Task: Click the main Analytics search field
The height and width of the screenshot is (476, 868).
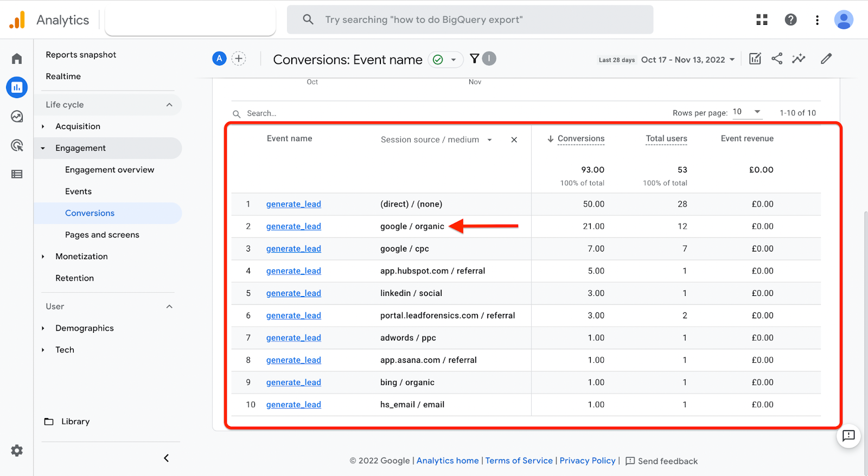Action: 470,20
